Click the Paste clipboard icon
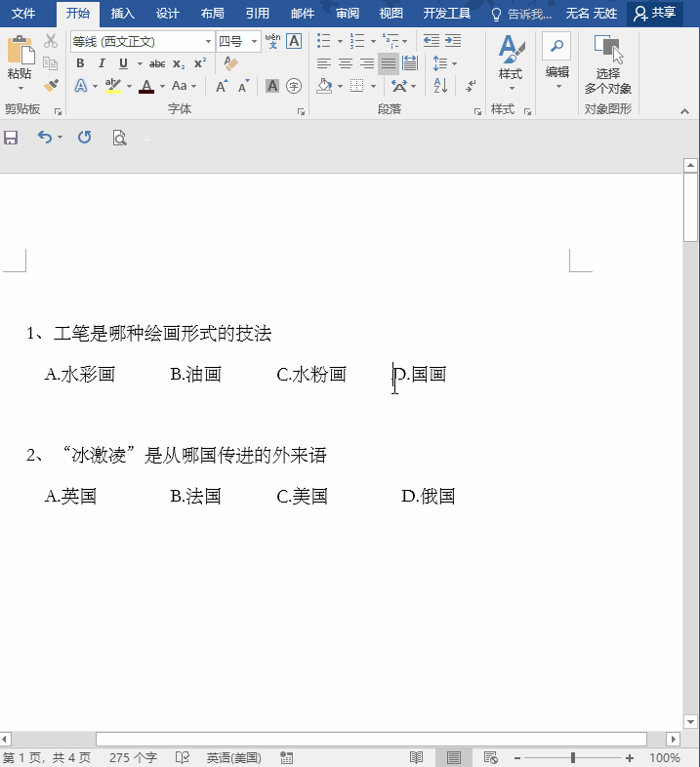This screenshot has height=767, width=700. [x=21, y=50]
